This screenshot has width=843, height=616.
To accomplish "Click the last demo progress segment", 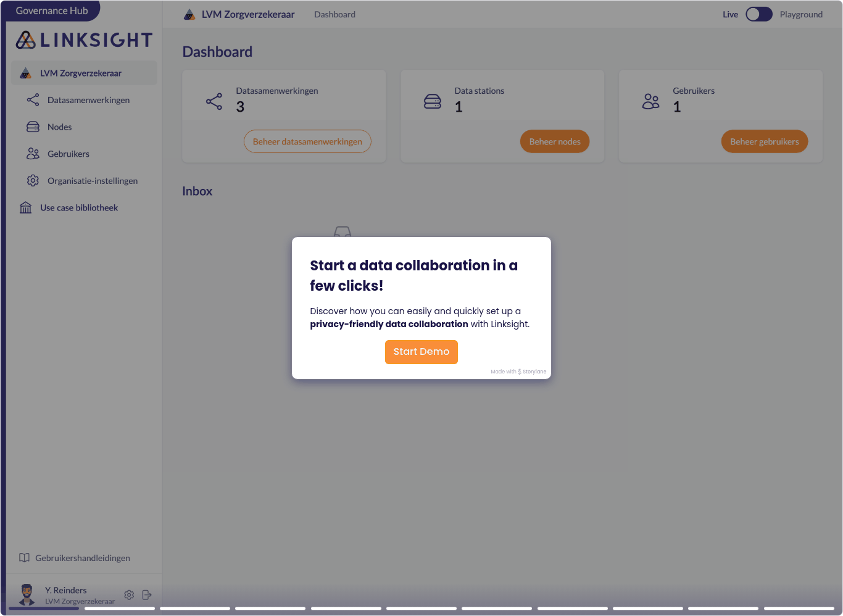I will tap(799, 609).
